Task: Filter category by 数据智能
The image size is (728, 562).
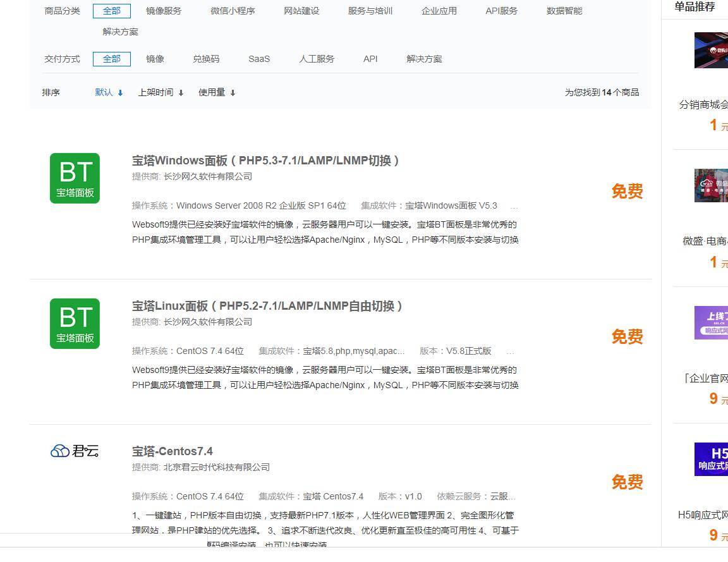Action: [x=564, y=11]
